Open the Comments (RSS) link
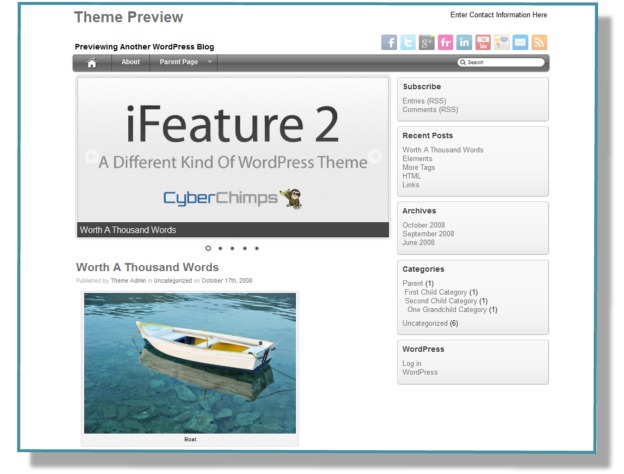Viewport: 624px width, 474px height. 430,110
